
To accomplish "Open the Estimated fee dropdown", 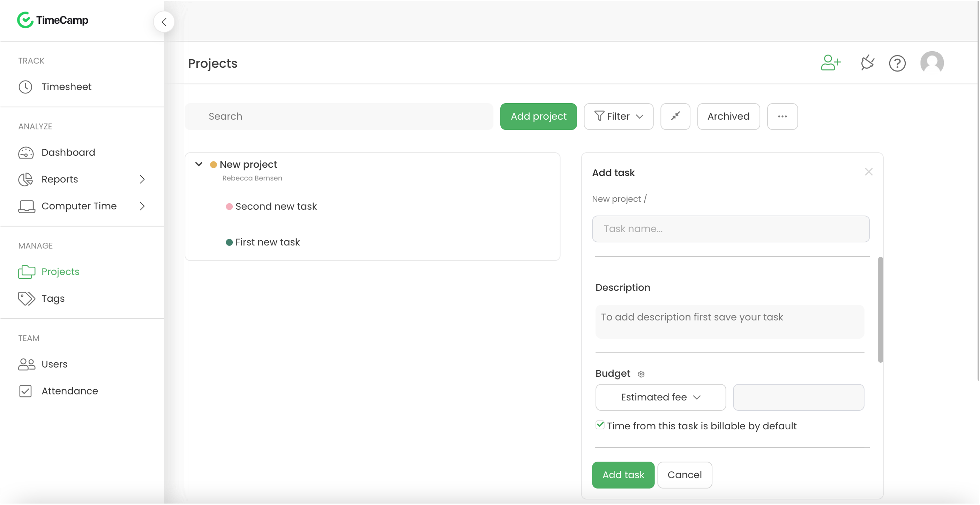I will click(660, 397).
